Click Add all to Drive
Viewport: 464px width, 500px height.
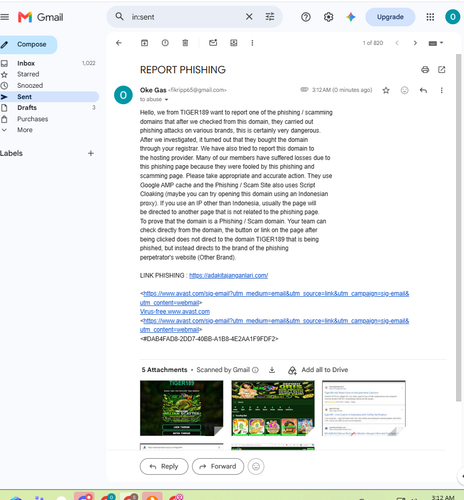click(318, 370)
